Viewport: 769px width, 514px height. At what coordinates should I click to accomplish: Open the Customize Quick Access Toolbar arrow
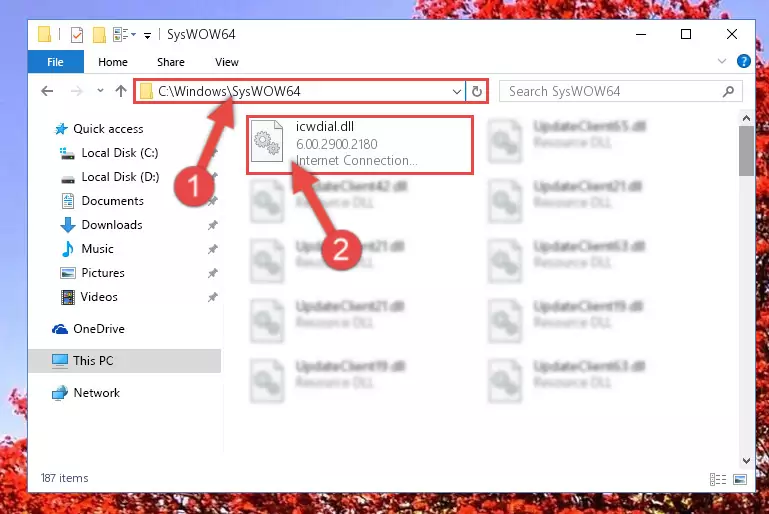(147, 35)
